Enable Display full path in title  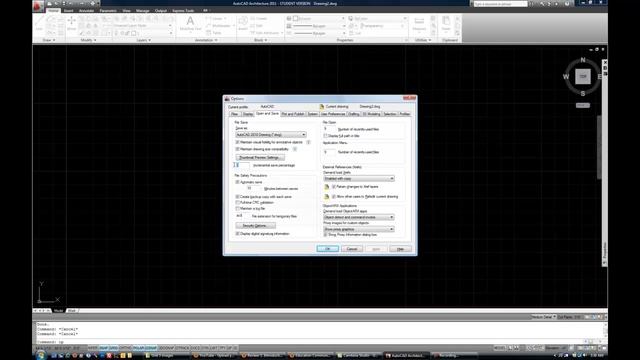[x=326, y=136]
